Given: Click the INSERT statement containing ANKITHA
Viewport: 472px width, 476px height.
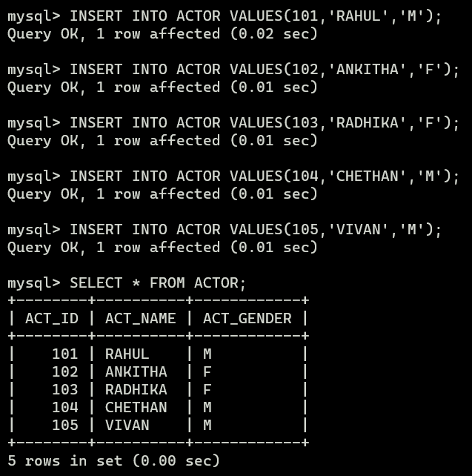Looking at the screenshot, I should (265, 70).
